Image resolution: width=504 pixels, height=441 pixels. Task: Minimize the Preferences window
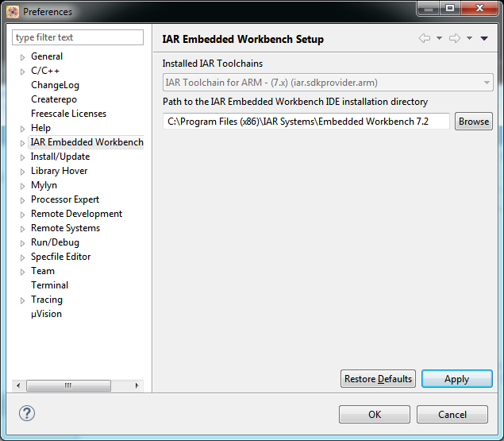click(428, 9)
